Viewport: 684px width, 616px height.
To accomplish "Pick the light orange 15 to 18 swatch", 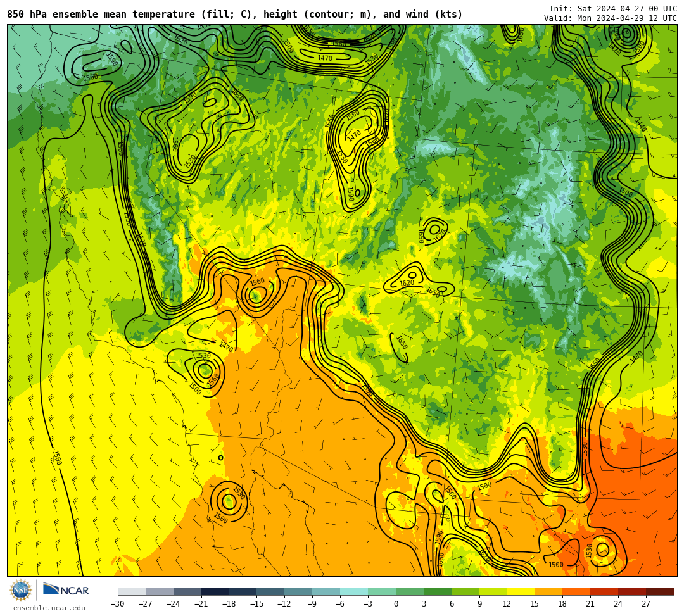I will coord(548,591).
